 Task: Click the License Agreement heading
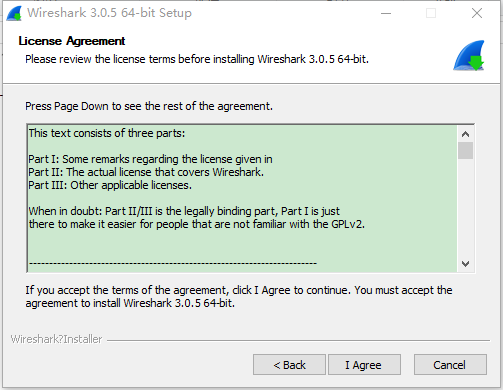coord(72,41)
